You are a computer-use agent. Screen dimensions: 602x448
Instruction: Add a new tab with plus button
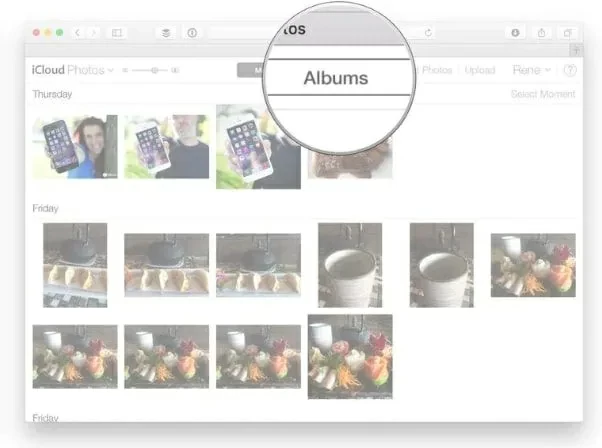click(576, 50)
